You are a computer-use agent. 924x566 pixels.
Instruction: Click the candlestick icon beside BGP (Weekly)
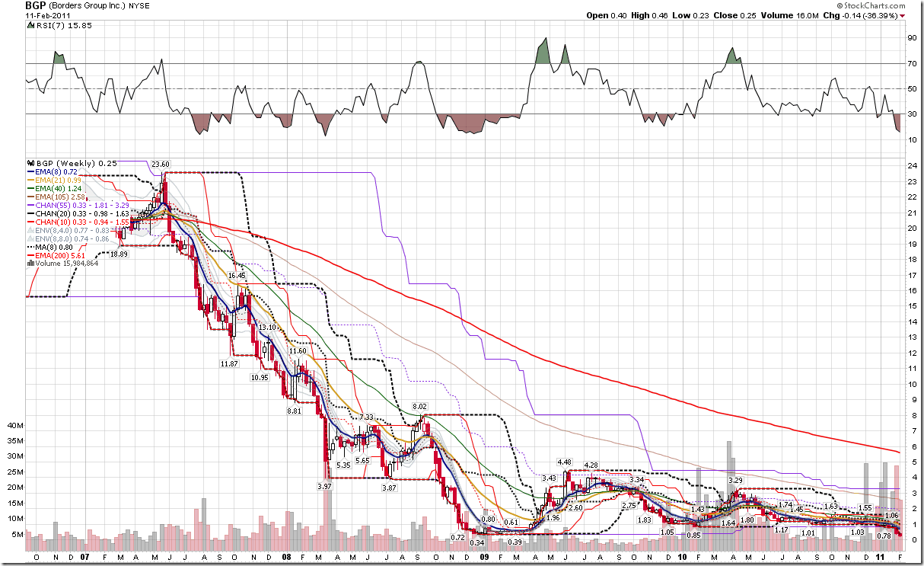30,163
